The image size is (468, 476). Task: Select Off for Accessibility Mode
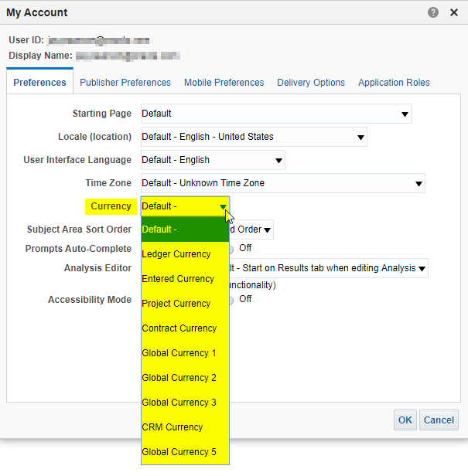click(232, 300)
